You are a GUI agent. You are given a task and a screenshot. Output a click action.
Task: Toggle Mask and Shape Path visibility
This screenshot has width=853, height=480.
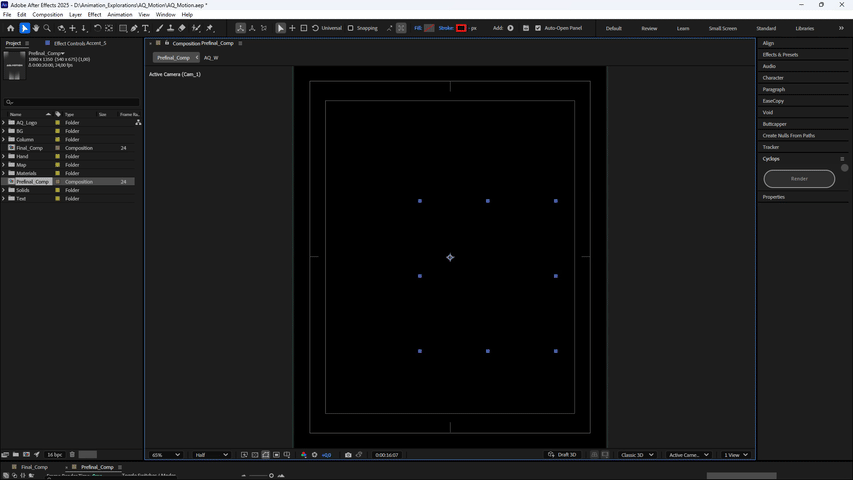tap(265, 455)
